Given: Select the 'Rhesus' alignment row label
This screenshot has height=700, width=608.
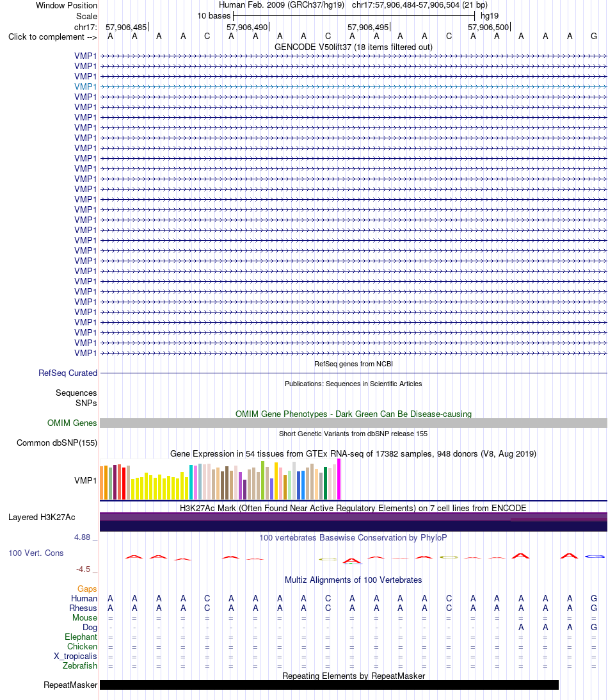Looking at the screenshot, I should [x=83, y=608].
